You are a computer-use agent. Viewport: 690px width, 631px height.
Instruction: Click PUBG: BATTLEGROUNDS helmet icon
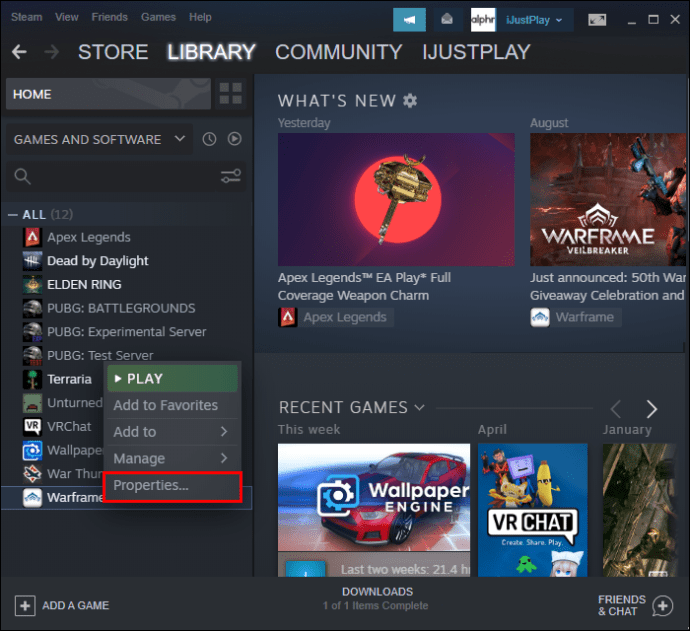(x=32, y=308)
